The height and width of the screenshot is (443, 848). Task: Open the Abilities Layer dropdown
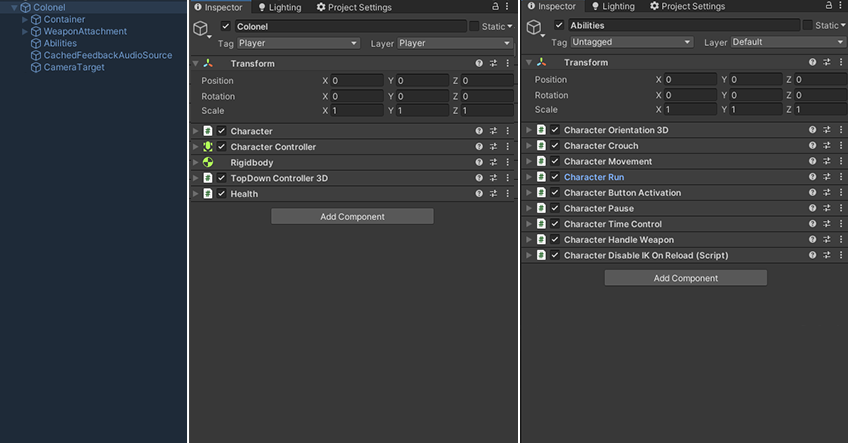tap(788, 42)
